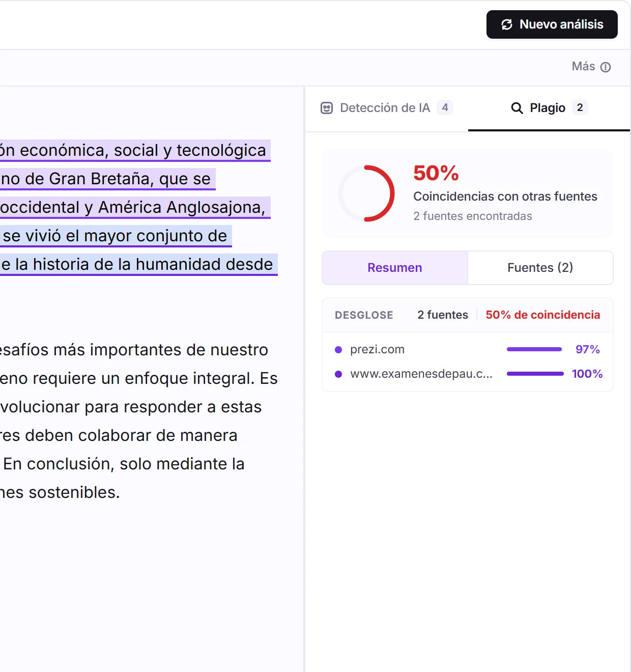
Task: Click the purple dot beside www.examenesdepau
Action: [x=338, y=374]
